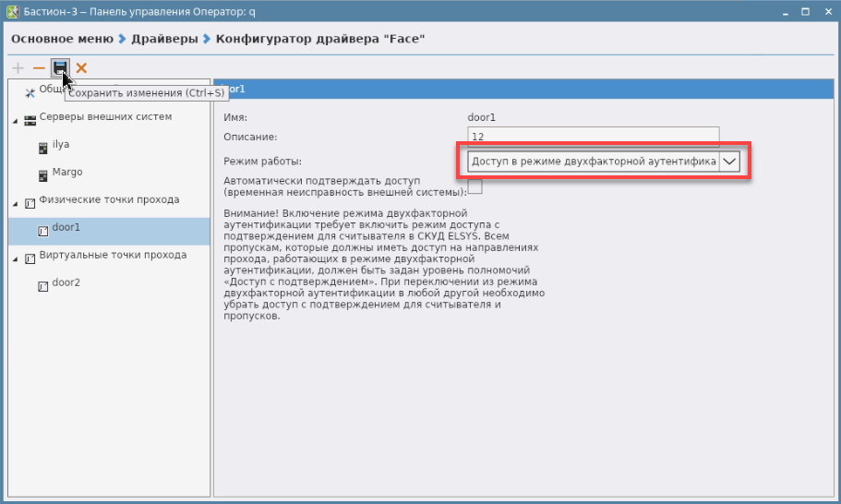Collapse the Виртуальные точки прохода node
Screen dimensions: 841x504
pyautogui.click(x=16, y=258)
